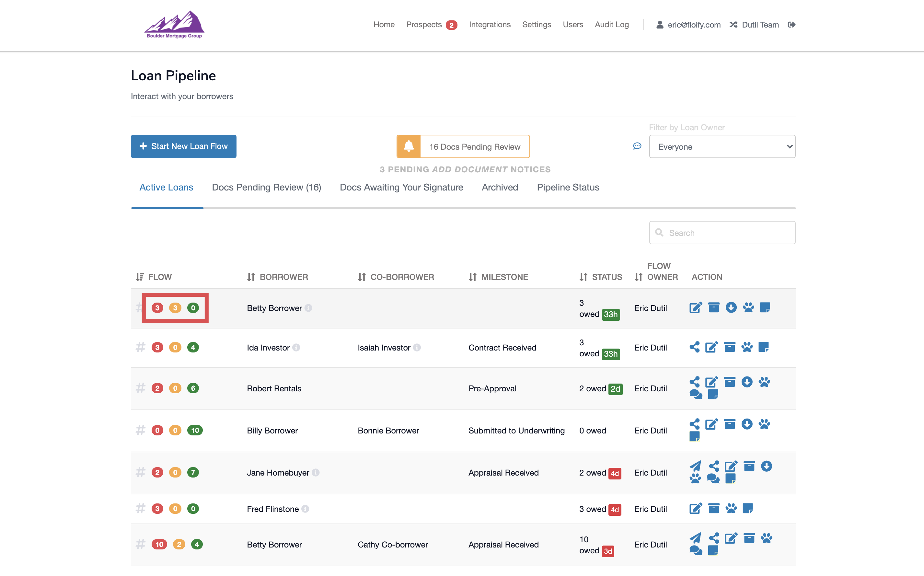Open the Pipeline Status tab
The width and height of the screenshot is (924, 576).
point(568,188)
